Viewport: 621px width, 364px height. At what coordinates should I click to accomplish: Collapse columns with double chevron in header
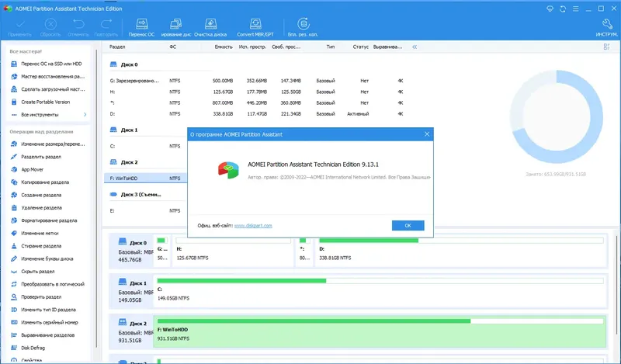[x=415, y=47]
